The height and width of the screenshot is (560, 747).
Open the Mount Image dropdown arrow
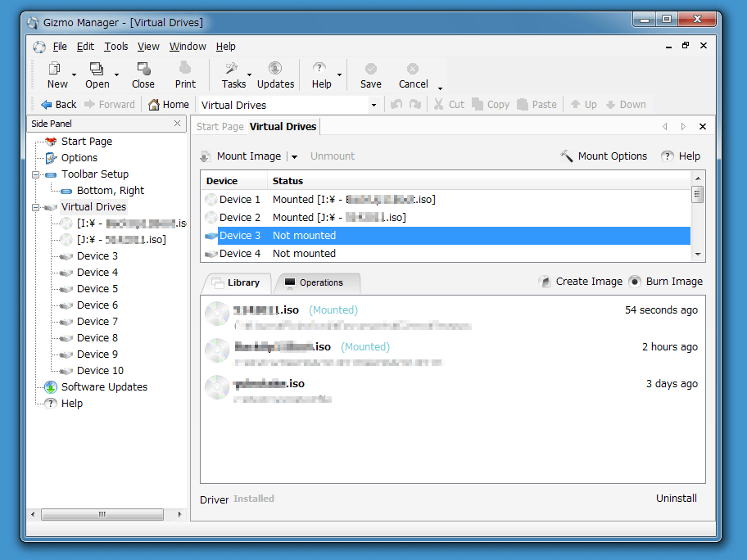[294, 156]
